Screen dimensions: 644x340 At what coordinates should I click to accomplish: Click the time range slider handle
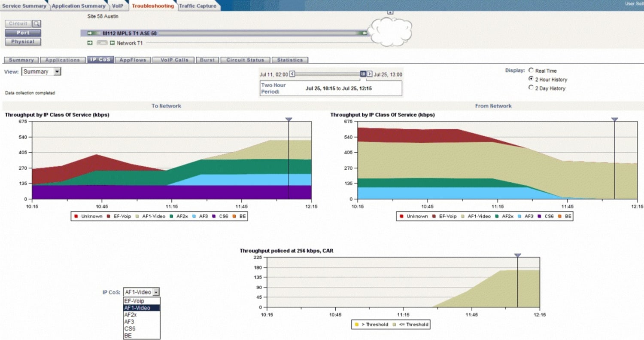click(x=363, y=74)
